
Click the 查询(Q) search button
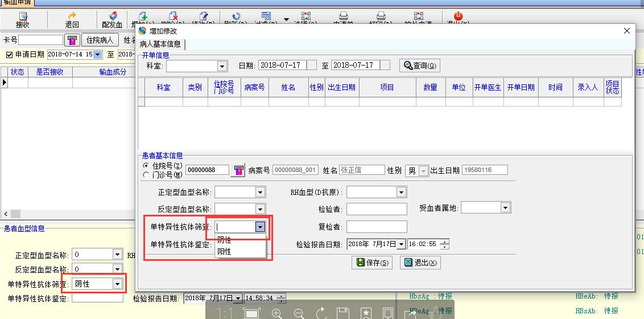pyautogui.click(x=420, y=66)
